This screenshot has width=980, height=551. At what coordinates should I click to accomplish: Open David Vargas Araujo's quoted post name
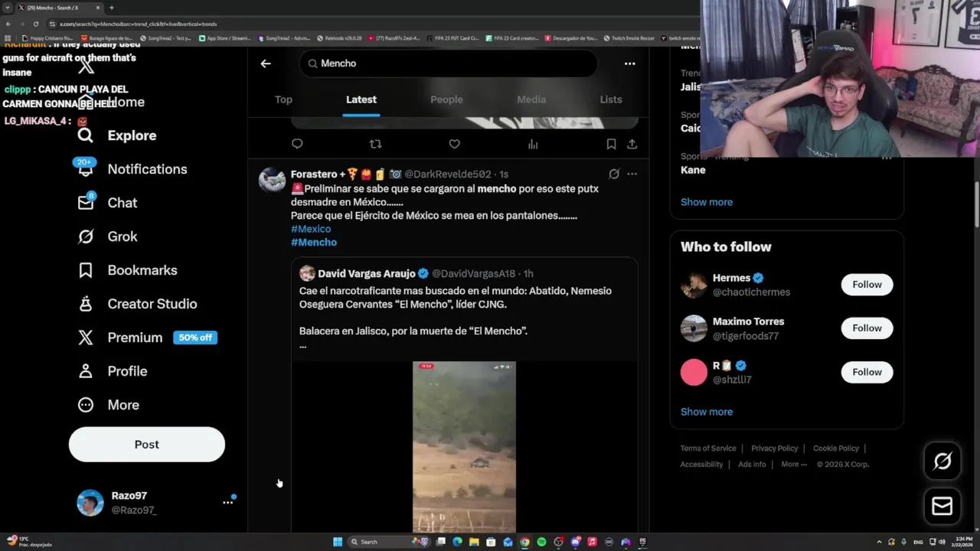[367, 273]
